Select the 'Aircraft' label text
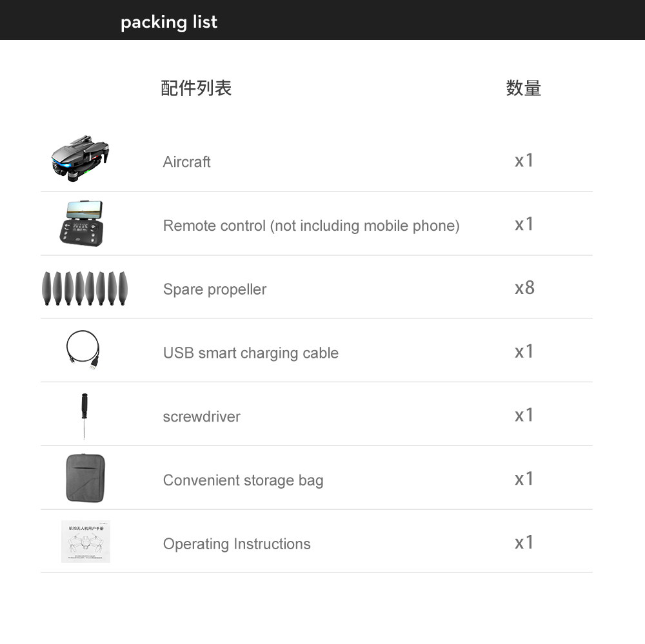This screenshot has width=645, height=644. tap(186, 162)
